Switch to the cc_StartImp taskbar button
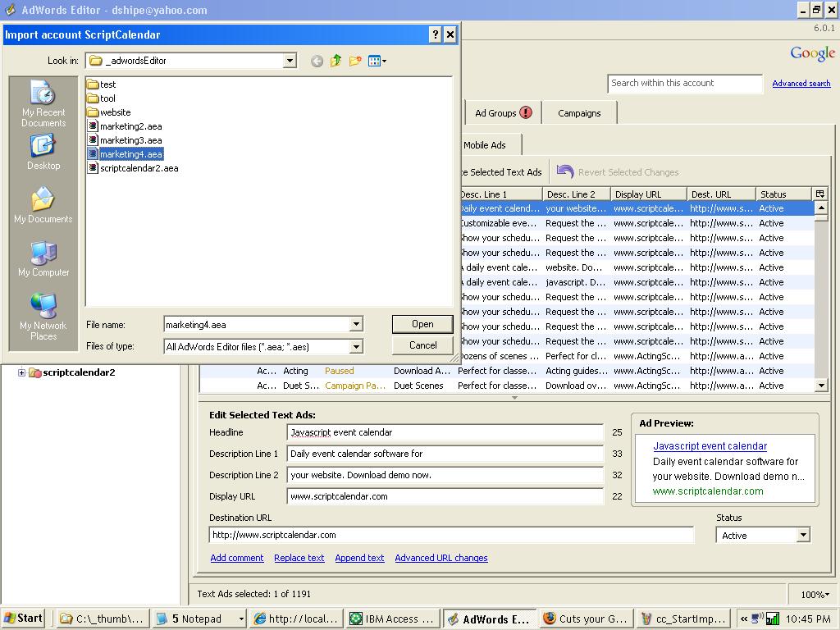The image size is (840, 630). (x=683, y=619)
